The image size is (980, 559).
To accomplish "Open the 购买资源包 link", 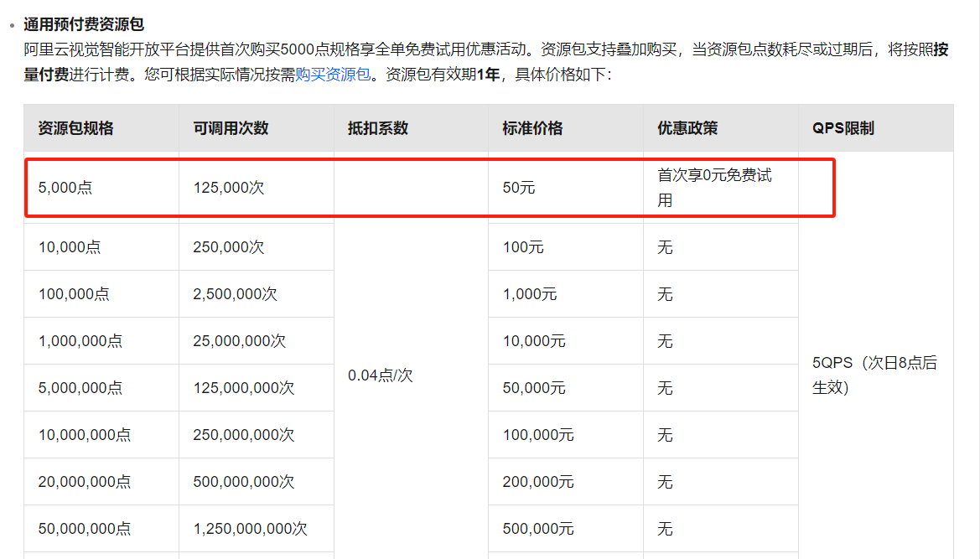I will click(x=333, y=75).
